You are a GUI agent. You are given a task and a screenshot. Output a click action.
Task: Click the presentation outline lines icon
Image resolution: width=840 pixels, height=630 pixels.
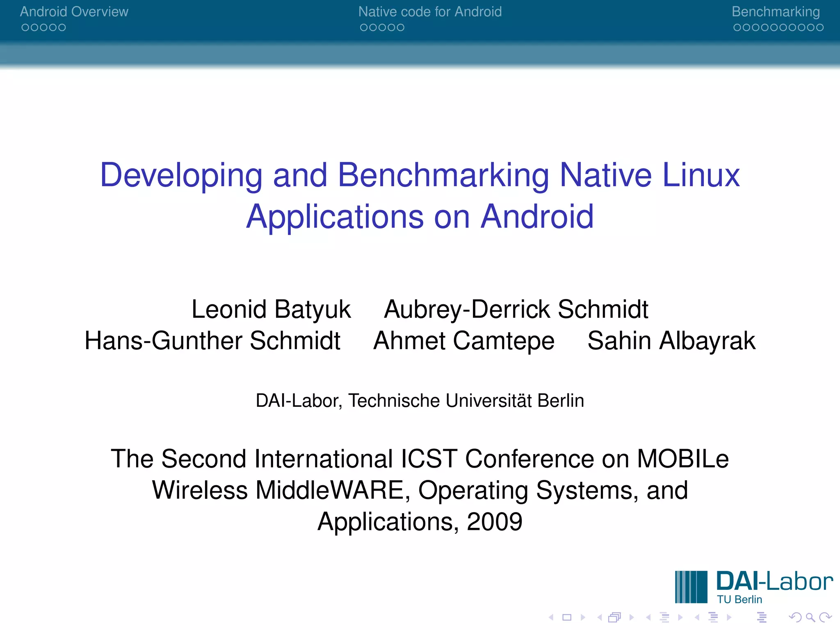coord(762,617)
